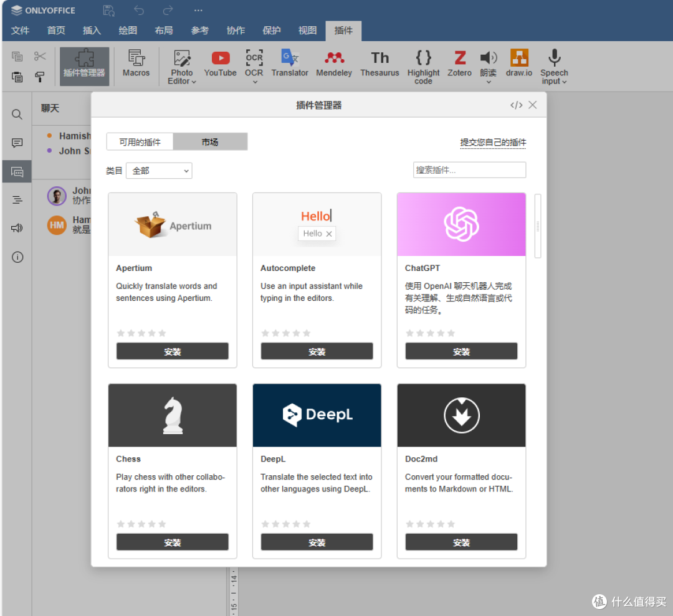Click the copy icon in toolbar
Viewport: 673px width, 616px height.
pyautogui.click(x=17, y=56)
